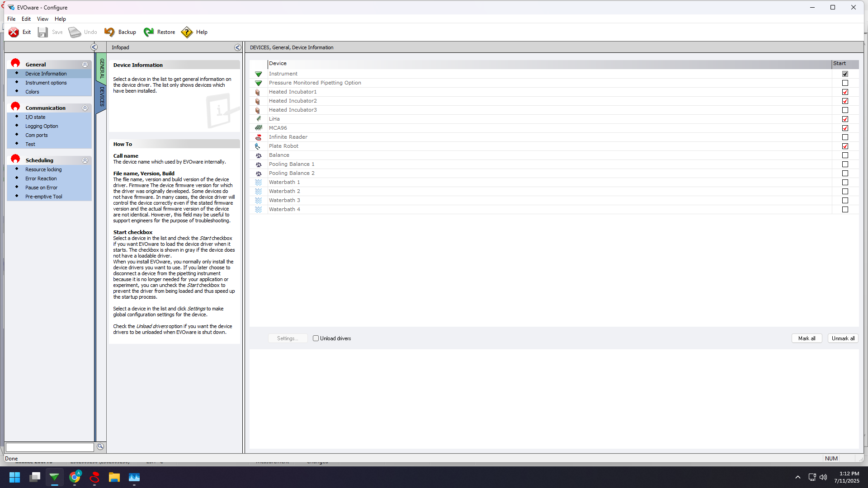Viewport: 868px width, 488px height.
Task: Show hidden system tray icons
Action: coord(798,477)
